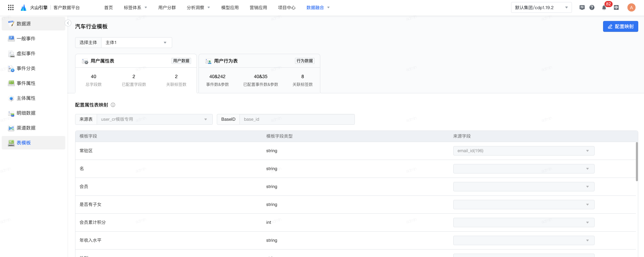This screenshot has height=257, width=644.
Task: Click the 渠道数据 sidebar icon
Action: (x=11, y=128)
